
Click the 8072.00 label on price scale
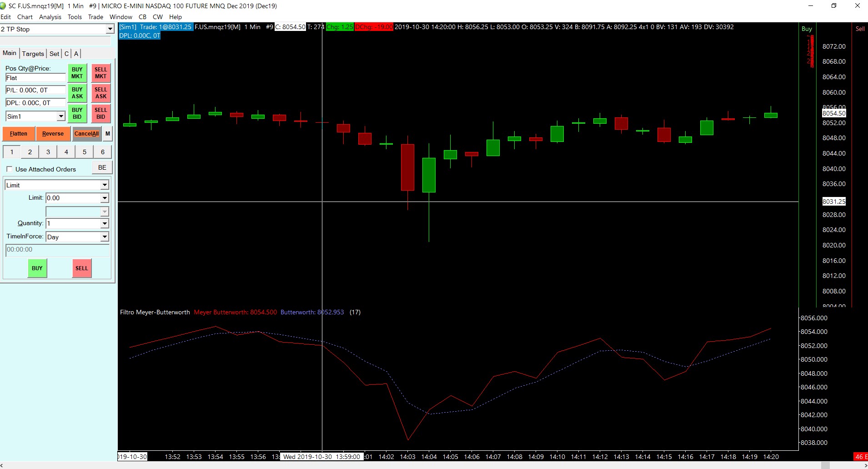pos(834,46)
